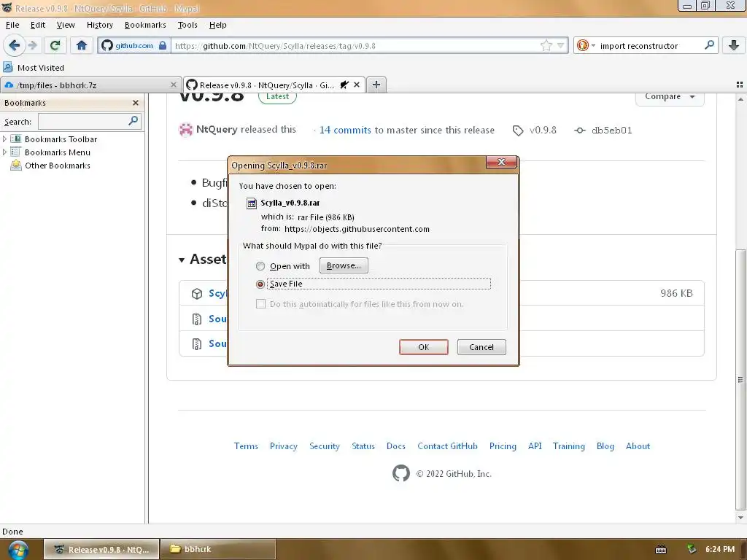Click the muted audio icon on Release tab

pos(344,85)
